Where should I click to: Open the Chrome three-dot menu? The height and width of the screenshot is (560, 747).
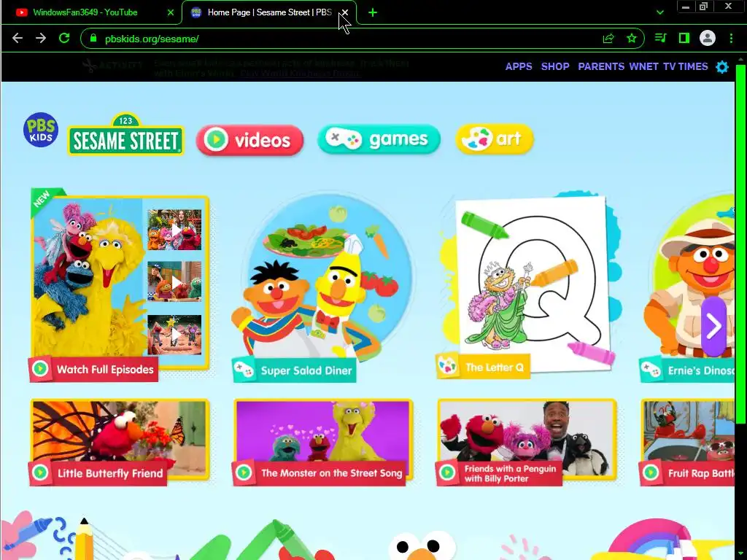coord(731,38)
